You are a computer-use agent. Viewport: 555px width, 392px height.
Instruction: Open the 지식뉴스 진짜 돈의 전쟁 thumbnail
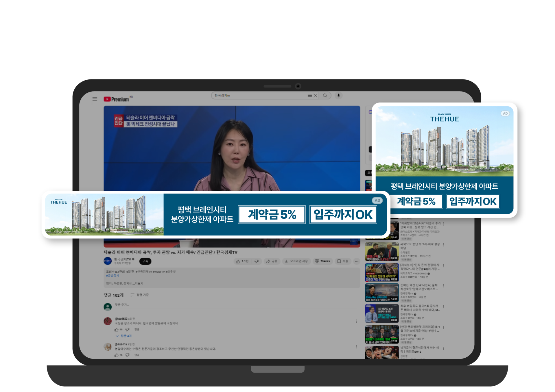(x=382, y=272)
